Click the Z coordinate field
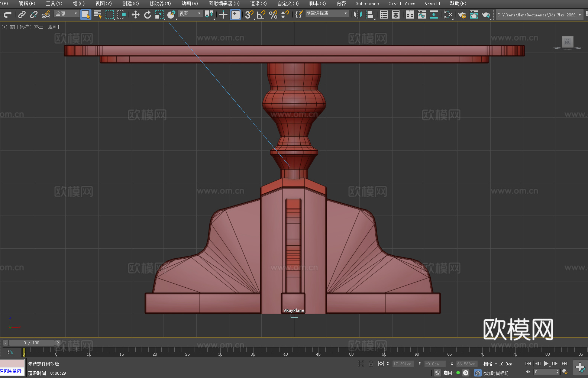The width and height of the screenshot is (588, 378). coord(466,364)
